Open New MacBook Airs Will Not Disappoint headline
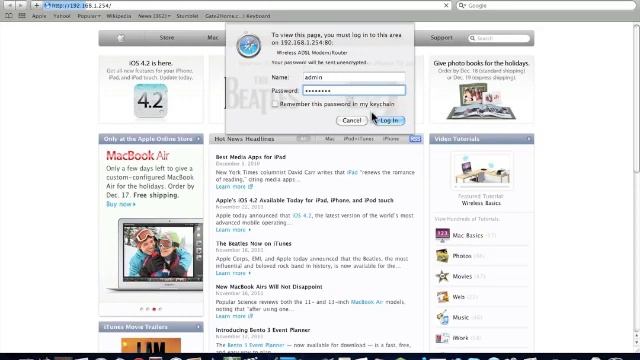The width and height of the screenshot is (640, 360). coord(269,287)
